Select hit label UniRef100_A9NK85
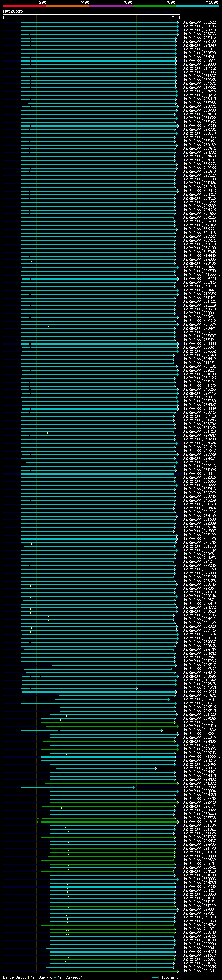Screen dimensions: 222x980 pyautogui.click(x=199, y=795)
